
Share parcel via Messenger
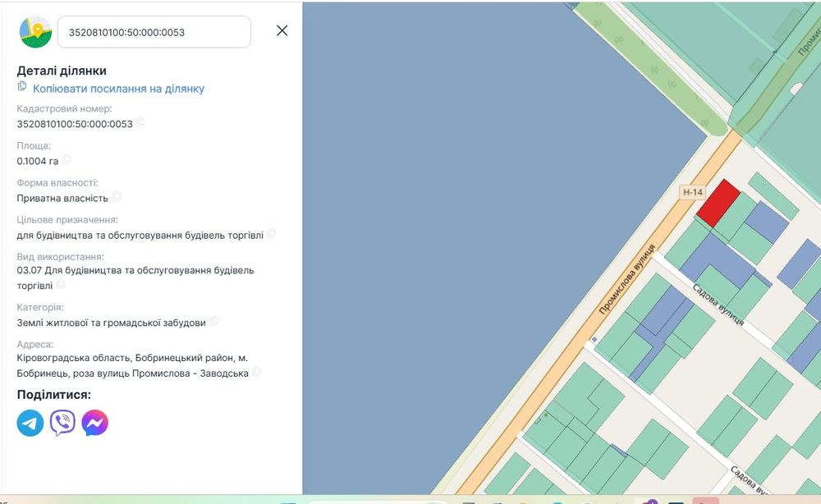point(95,423)
